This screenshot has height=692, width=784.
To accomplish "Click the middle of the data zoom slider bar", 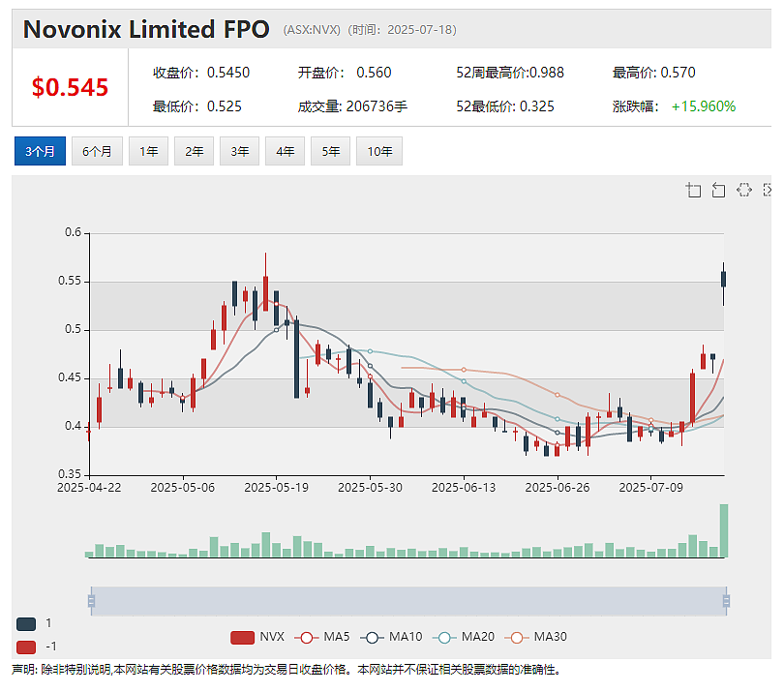I will click(408, 600).
